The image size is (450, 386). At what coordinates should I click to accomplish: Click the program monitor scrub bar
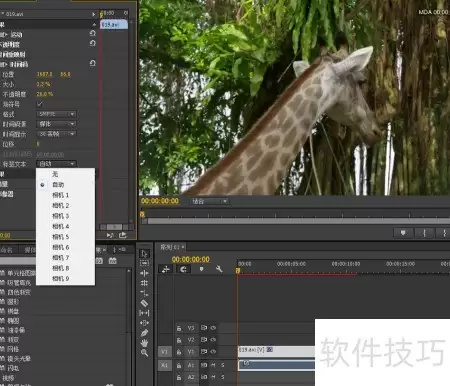pos(298,221)
